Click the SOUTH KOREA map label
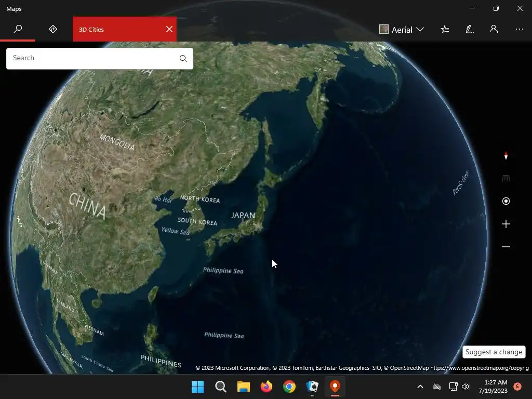The height and width of the screenshot is (399, 532). [197, 221]
